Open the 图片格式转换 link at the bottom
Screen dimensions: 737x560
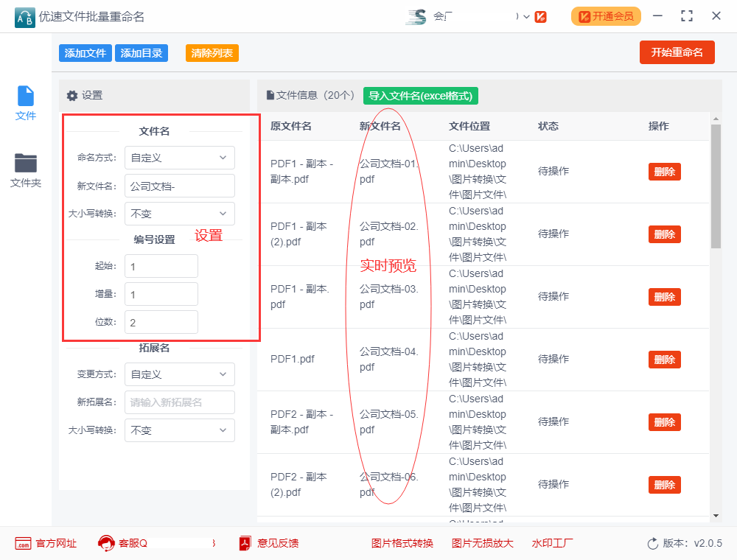[x=402, y=543]
